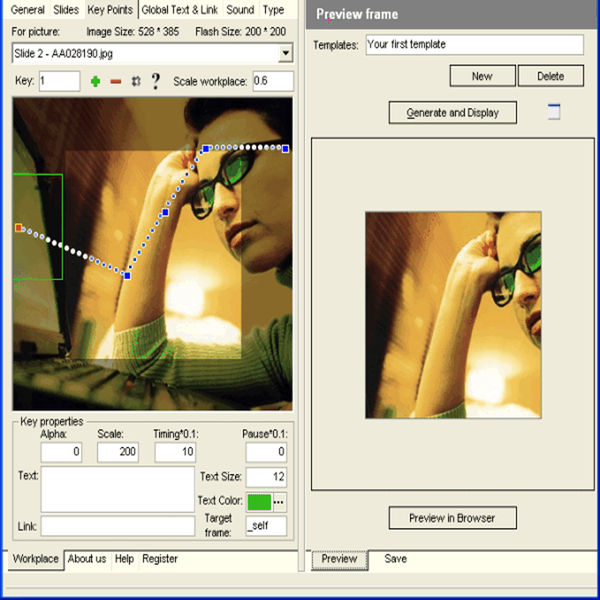The image size is (600, 600).
Task: Click the Alpha value field
Action: click(x=61, y=452)
